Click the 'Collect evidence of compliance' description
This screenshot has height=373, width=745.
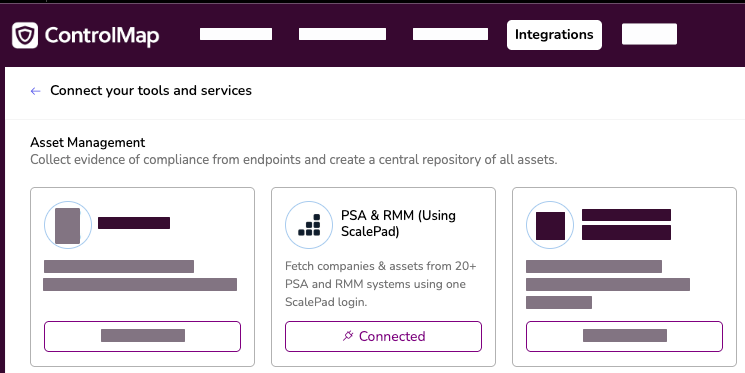(294, 160)
